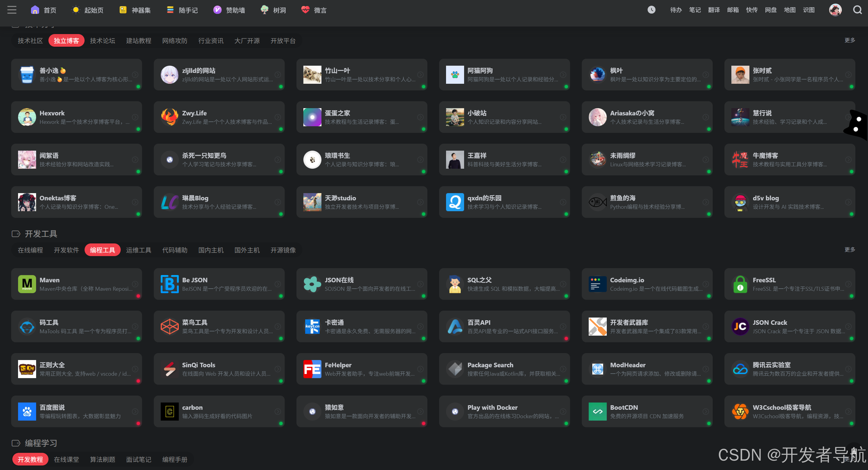Open 起始页 in the top navigation
The width and height of the screenshot is (868, 470).
[88, 10]
